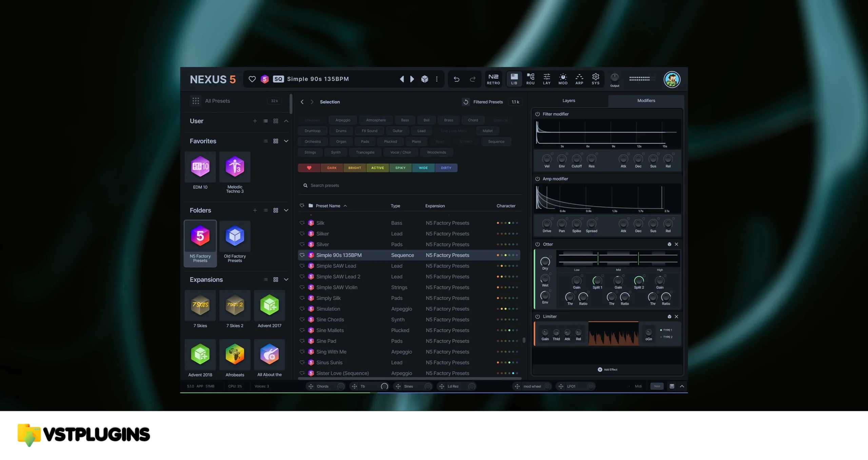Toggle Limiter effect power button
The image size is (868, 460).
[537, 316]
